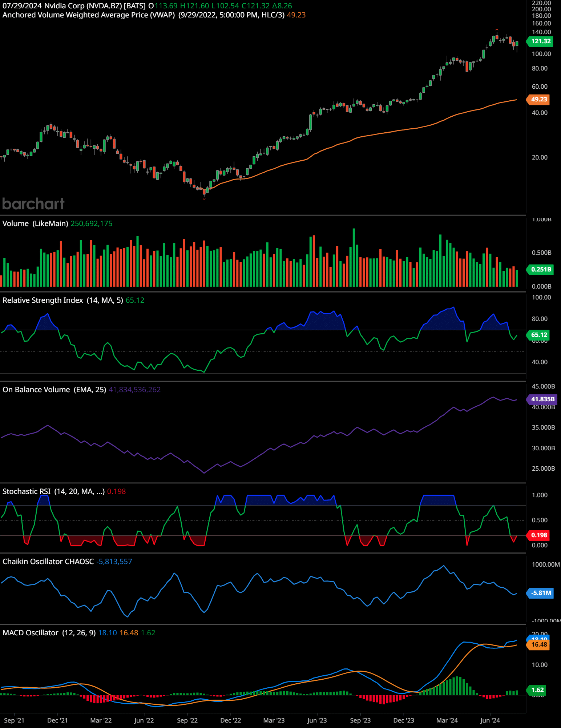
Task: Click the 'Stochastic RSI (14, 20, MA, ...)' label
Action: [x=54, y=491]
